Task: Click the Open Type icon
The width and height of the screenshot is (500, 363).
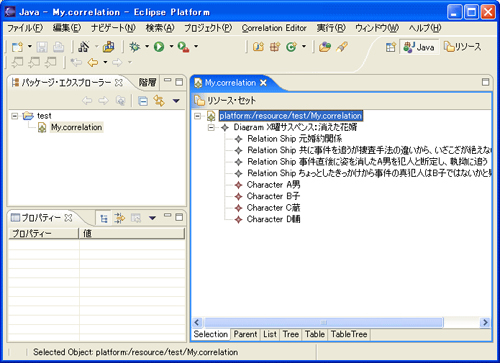Action: [325, 47]
